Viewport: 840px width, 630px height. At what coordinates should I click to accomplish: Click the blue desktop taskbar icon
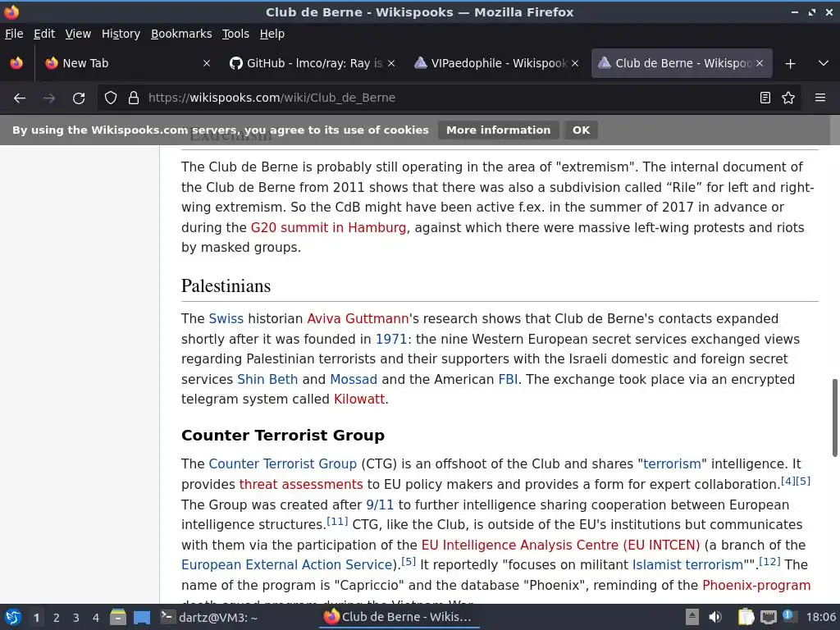click(142, 618)
